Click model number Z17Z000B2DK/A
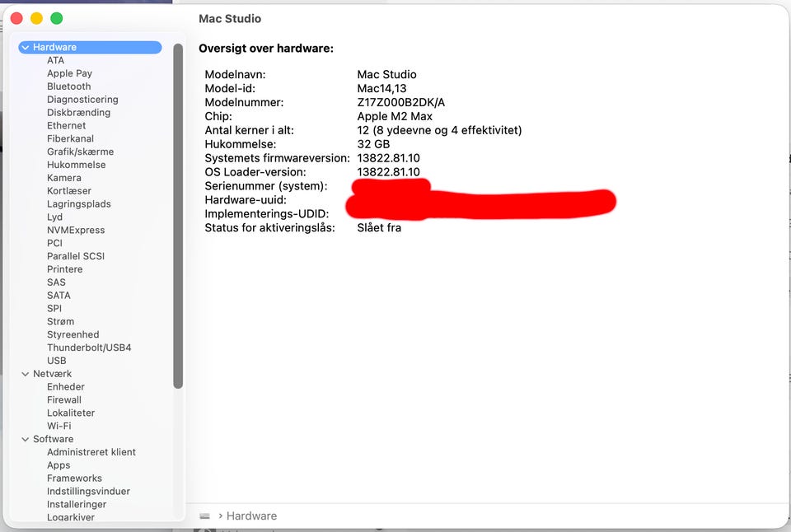The width and height of the screenshot is (791, 532). tap(401, 102)
